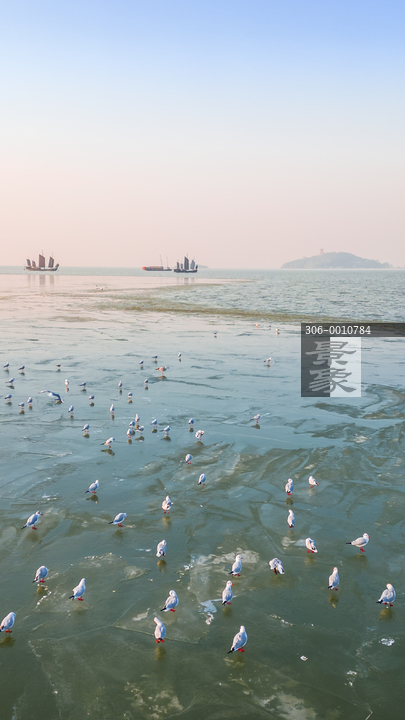
Task: Select the leftmost sailing junk on the horizon
Action: click(x=42, y=262)
